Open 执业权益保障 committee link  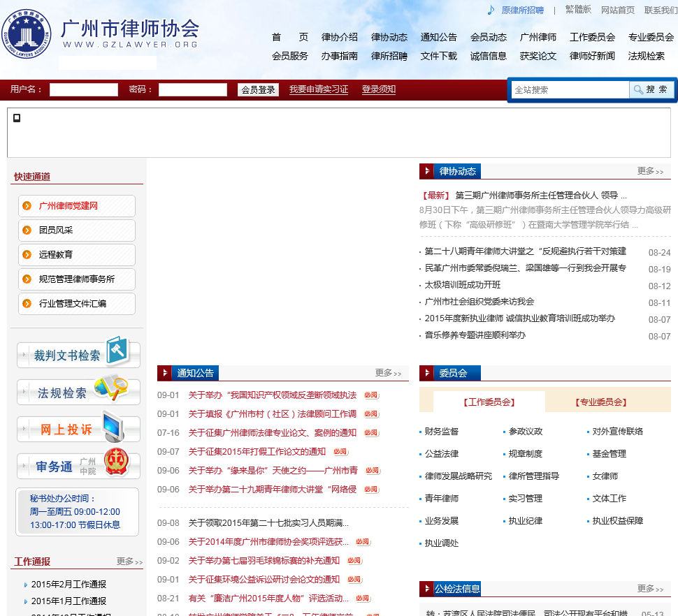(617, 521)
